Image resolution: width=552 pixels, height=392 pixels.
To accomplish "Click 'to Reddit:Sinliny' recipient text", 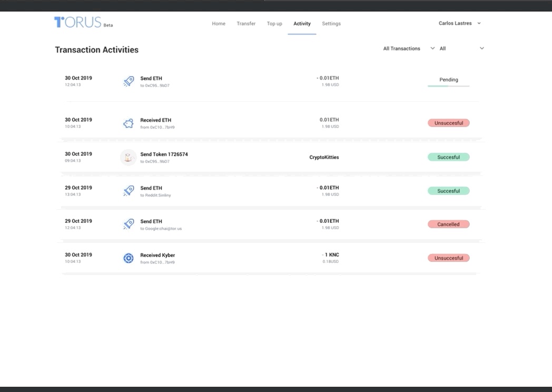I will click(155, 195).
